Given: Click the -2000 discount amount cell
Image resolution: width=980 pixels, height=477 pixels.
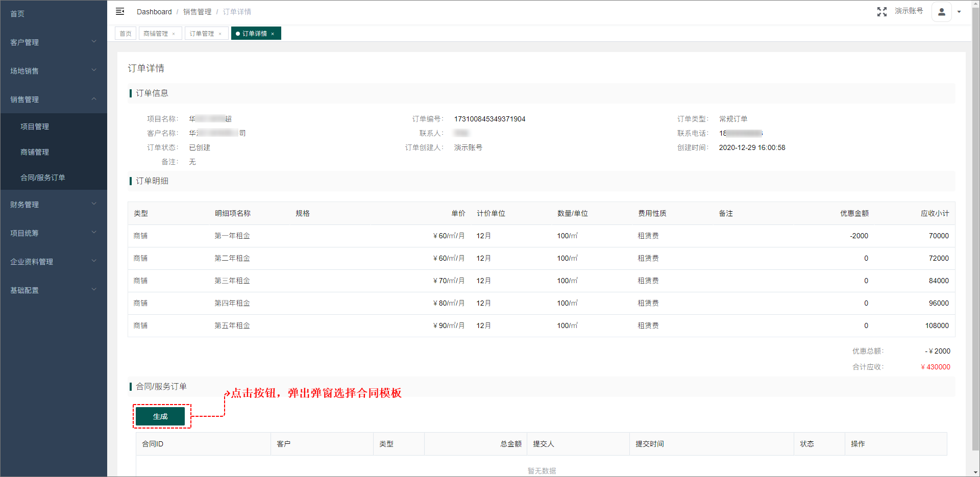Looking at the screenshot, I should pos(859,236).
